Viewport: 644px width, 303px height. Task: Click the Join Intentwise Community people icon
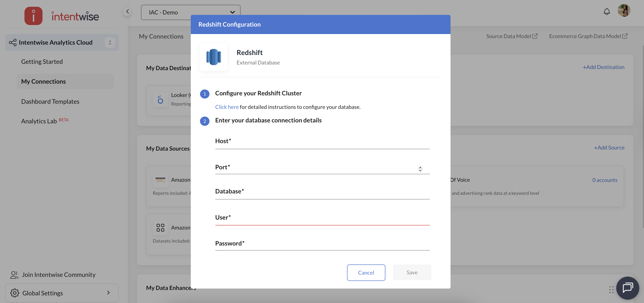[14, 275]
